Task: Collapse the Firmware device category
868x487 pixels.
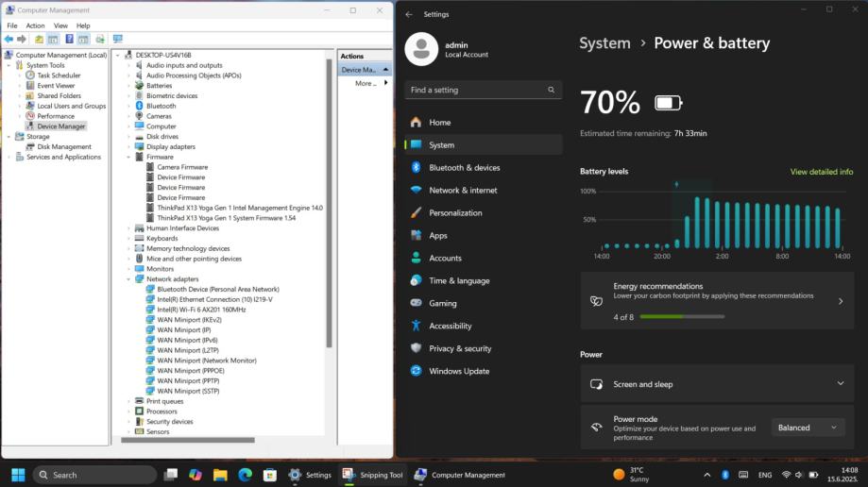Action: pyautogui.click(x=128, y=158)
